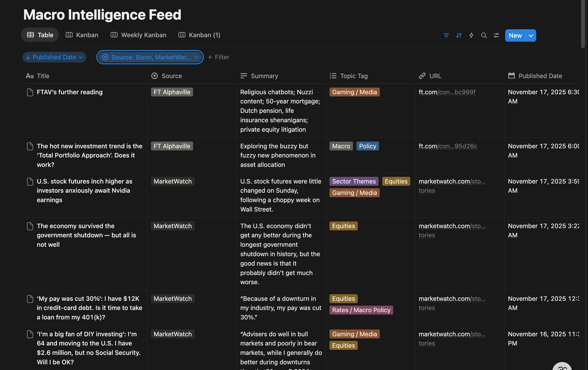This screenshot has height=370, width=588.
Task: Click the link icon on the URL column header
Action: 422,76
